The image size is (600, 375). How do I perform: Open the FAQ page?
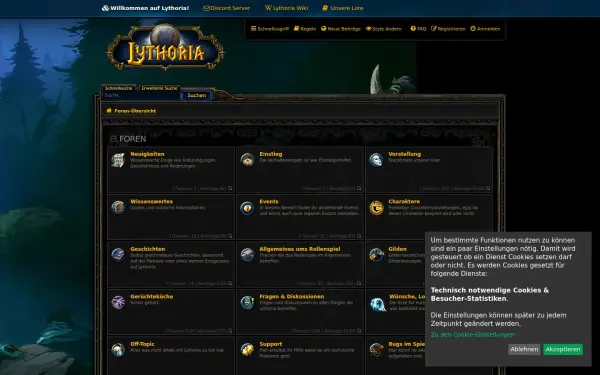[x=418, y=29]
